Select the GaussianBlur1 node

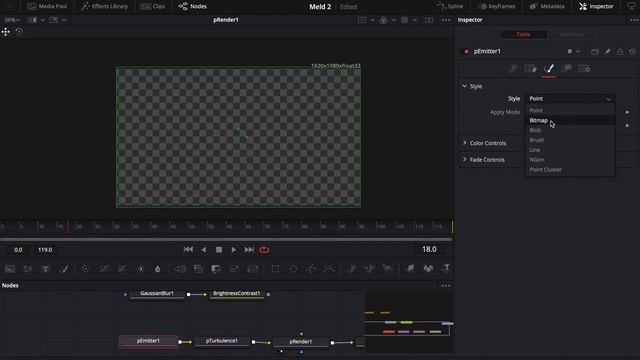[157, 294]
